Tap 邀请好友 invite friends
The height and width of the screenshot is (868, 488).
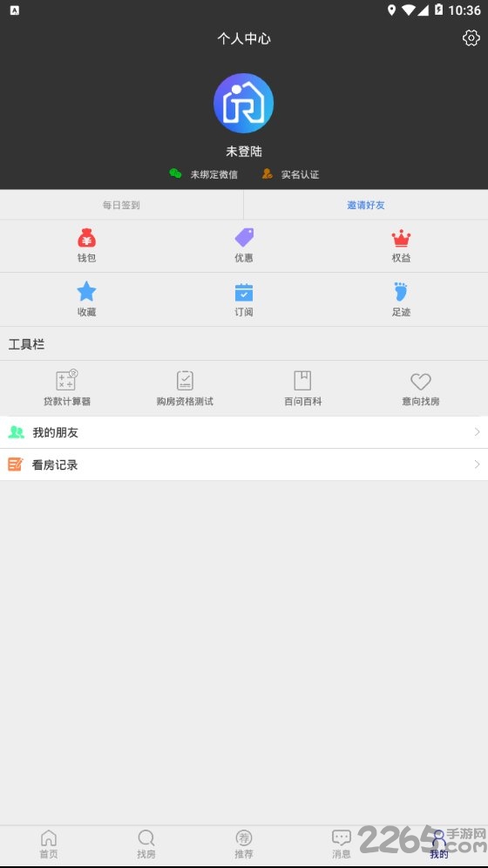coord(366,205)
